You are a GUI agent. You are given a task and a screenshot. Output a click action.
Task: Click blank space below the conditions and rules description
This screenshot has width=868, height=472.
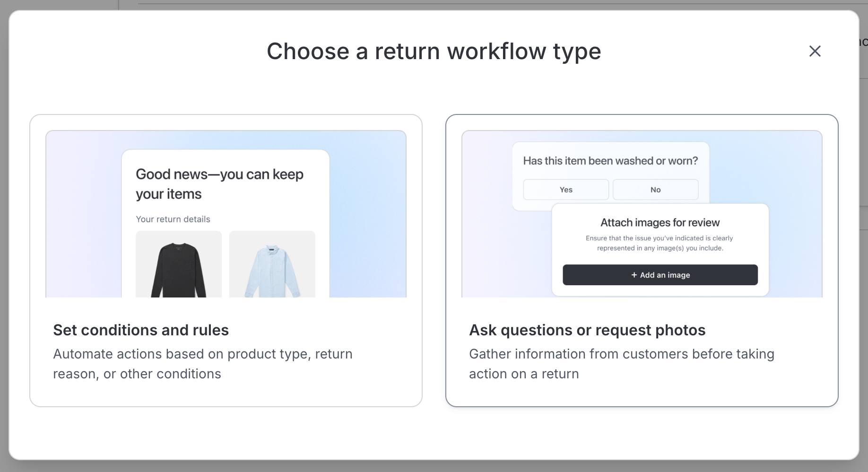click(x=226, y=395)
